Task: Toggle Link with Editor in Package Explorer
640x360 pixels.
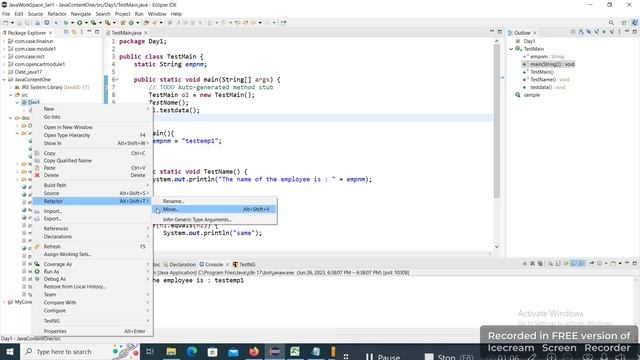Action: click(x=74, y=32)
